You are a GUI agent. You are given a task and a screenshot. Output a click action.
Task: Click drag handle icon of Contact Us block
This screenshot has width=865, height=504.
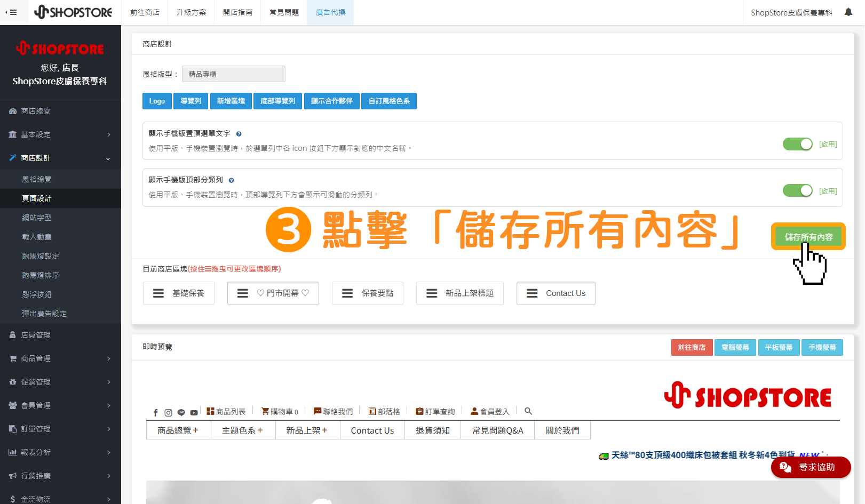(532, 293)
